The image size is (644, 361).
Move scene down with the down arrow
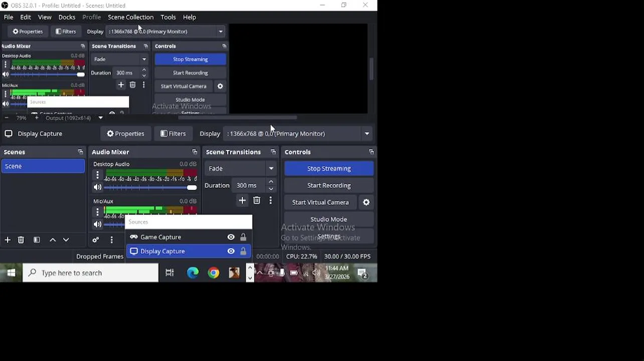(66, 240)
